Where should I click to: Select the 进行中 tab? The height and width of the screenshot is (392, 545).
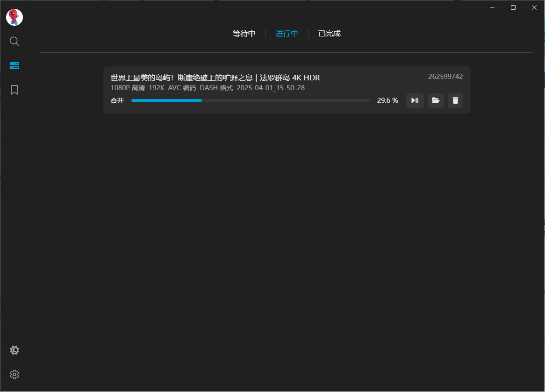pos(287,33)
